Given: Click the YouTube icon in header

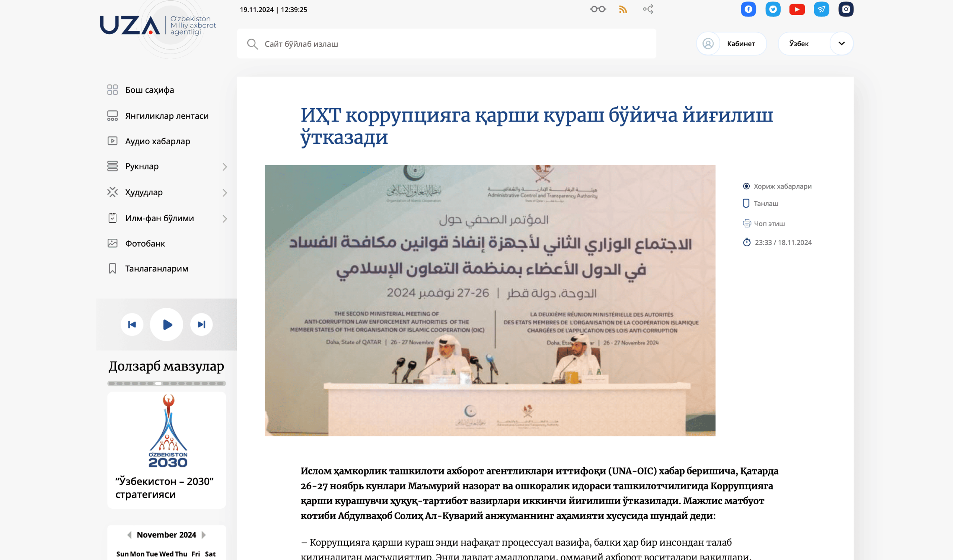Looking at the screenshot, I should coord(797,9).
